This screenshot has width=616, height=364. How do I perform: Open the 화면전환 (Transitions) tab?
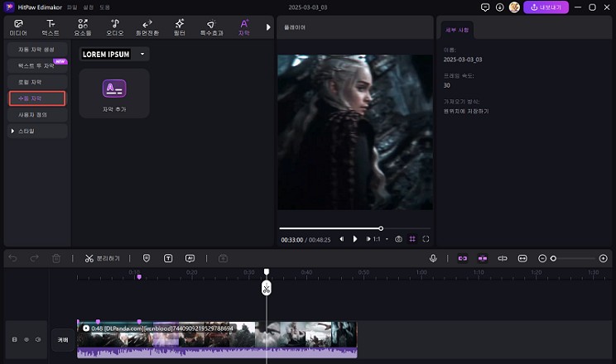pyautogui.click(x=147, y=27)
